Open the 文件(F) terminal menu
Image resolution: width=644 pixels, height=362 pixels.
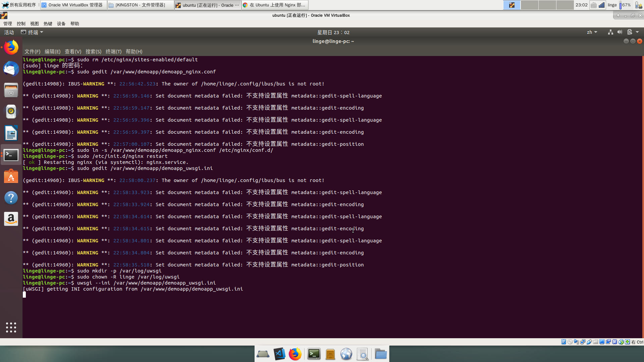click(32, 52)
